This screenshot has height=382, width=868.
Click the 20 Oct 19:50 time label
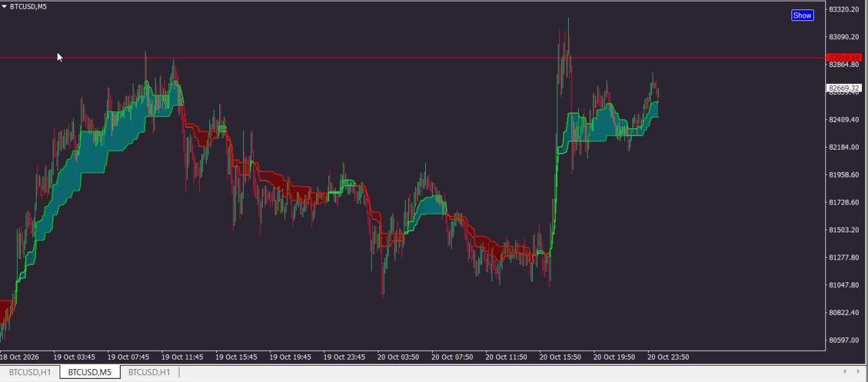tap(615, 357)
